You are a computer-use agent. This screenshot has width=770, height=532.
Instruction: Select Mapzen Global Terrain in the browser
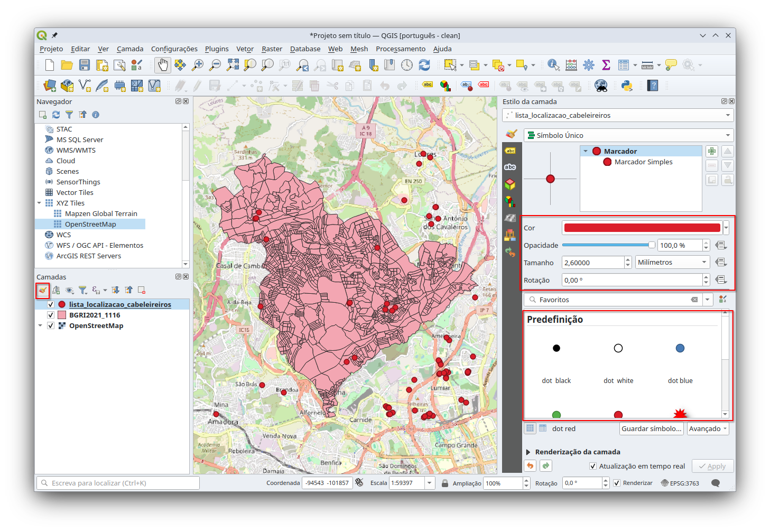(x=101, y=213)
